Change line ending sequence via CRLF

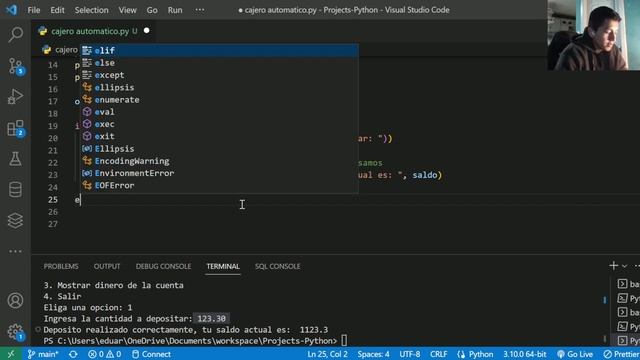tap(439, 354)
